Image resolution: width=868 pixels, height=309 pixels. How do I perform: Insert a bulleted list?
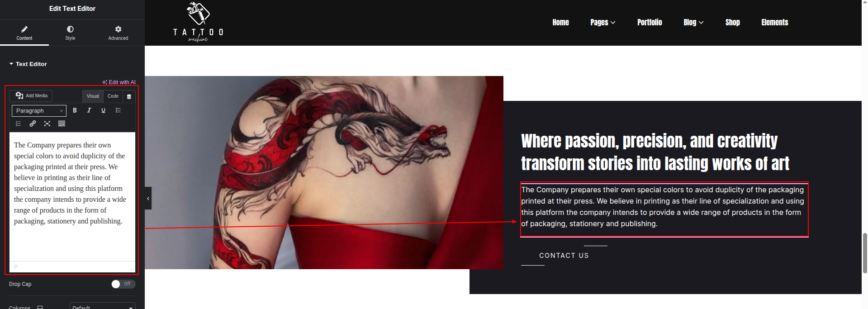tap(118, 110)
